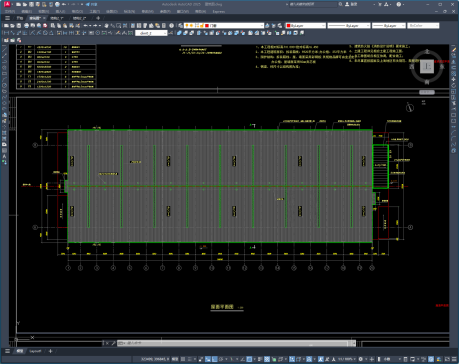This screenshot has width=459, height=364.
Task: Click the title bar search input field
Action: 312,4
